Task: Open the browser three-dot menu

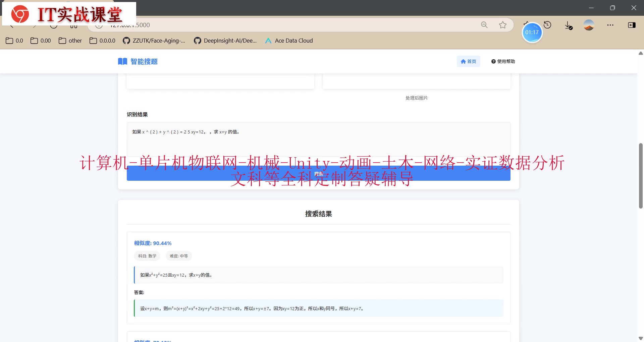Action: pyautogui.click(x=610, y=25)
